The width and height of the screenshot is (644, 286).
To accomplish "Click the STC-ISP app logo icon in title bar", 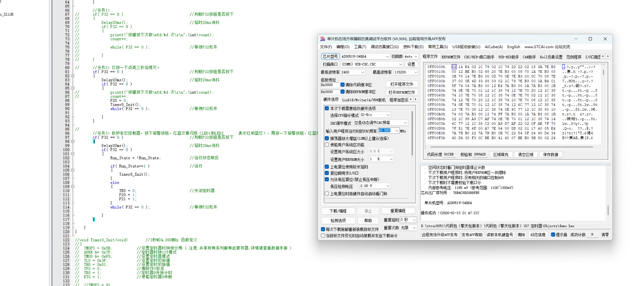I will [323, 39].
